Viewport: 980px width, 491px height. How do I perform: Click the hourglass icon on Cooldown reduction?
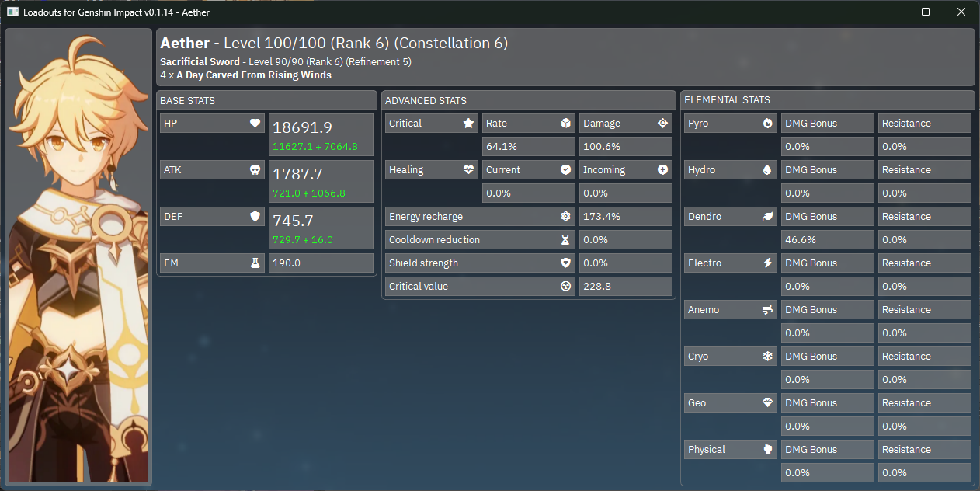click(565, 240)
